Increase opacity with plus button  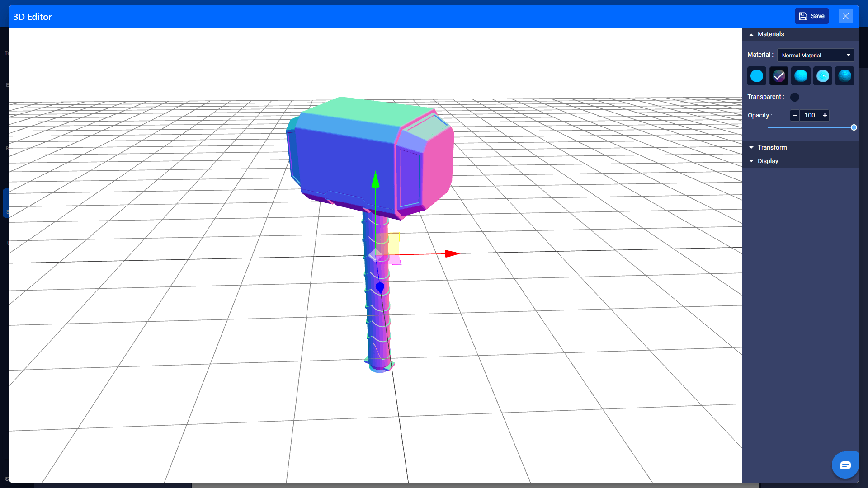(825, 116)
